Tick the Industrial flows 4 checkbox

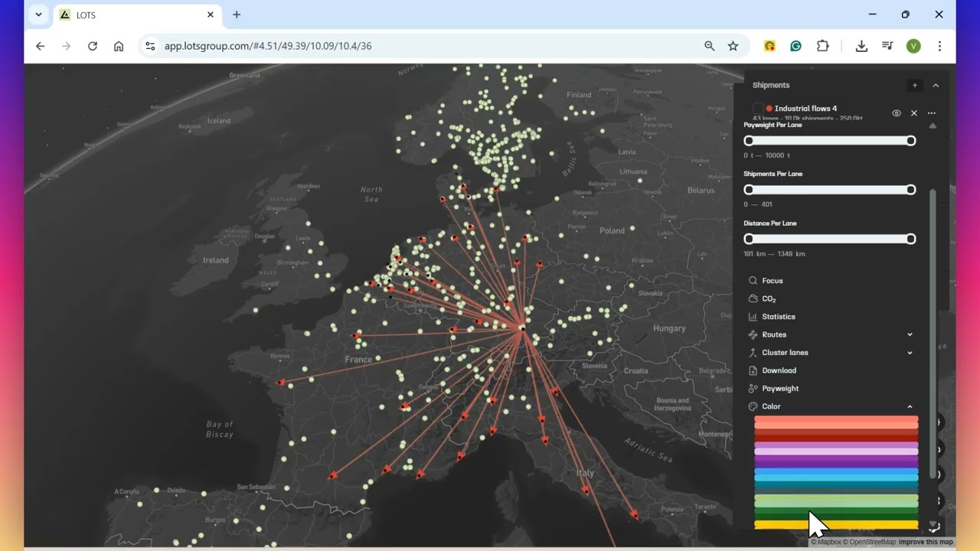758,109
